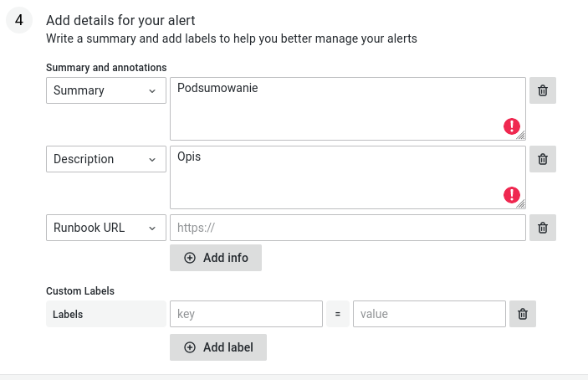Click the label key input field

[246, 314]
